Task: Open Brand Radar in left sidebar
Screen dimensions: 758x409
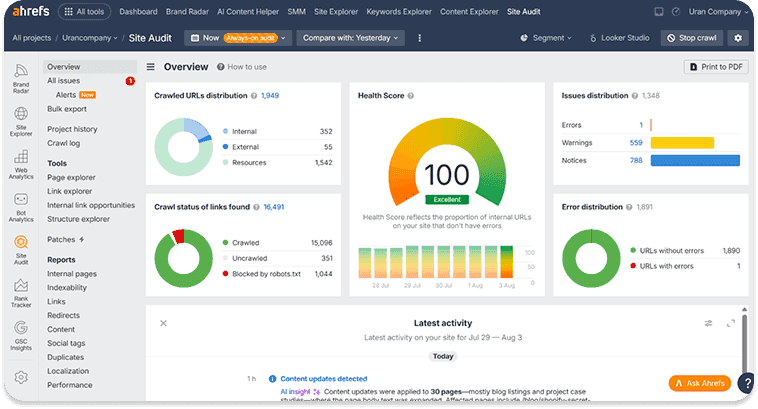Action: [x=21, y=79]
